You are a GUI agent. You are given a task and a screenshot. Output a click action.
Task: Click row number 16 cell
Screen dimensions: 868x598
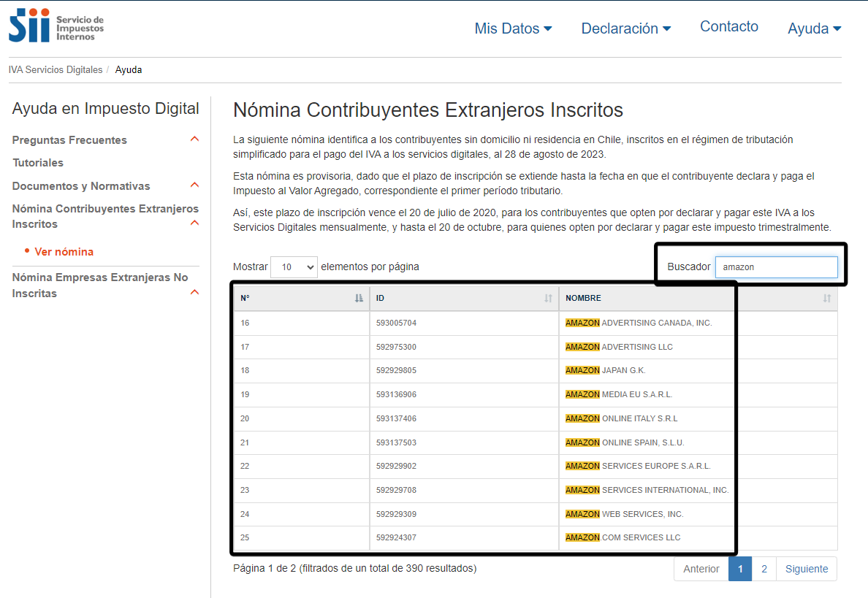[302, 323]
